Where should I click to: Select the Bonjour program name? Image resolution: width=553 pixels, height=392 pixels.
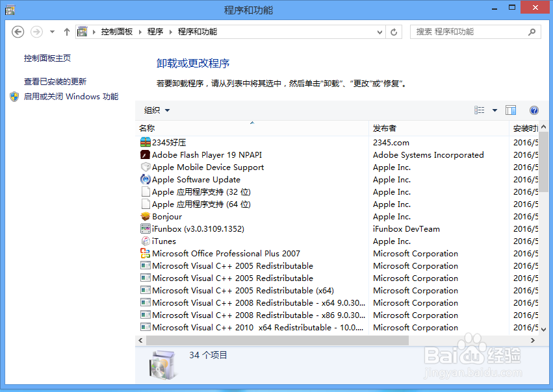click(167, 217)
